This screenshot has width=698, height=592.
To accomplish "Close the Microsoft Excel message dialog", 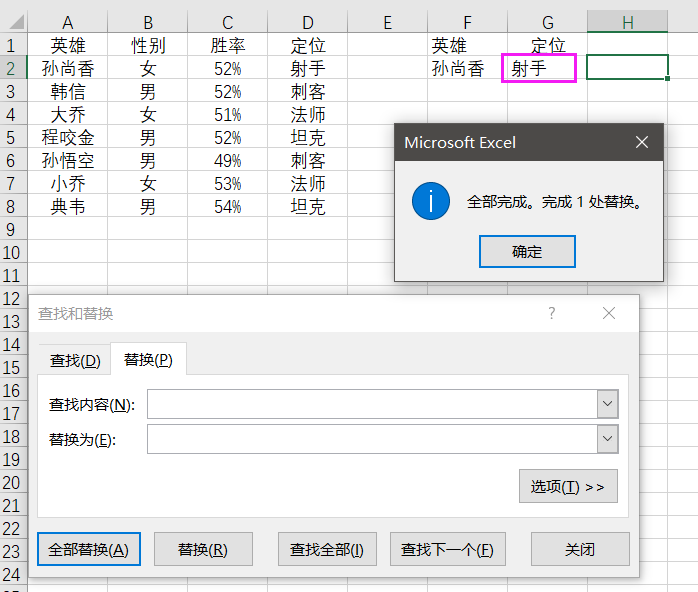I will (x=641, y=142).
